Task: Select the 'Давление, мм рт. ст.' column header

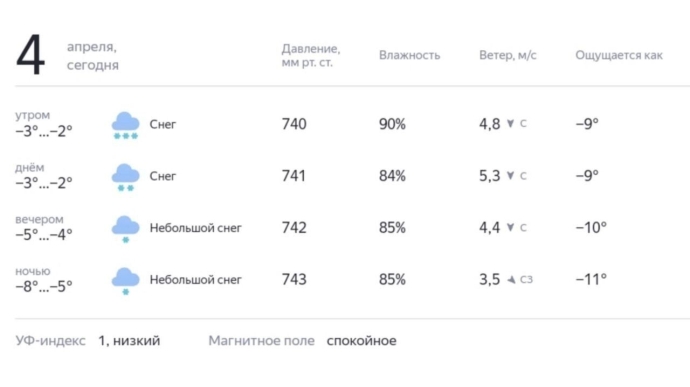Action: pyautogui.click(x=311, y=55)
